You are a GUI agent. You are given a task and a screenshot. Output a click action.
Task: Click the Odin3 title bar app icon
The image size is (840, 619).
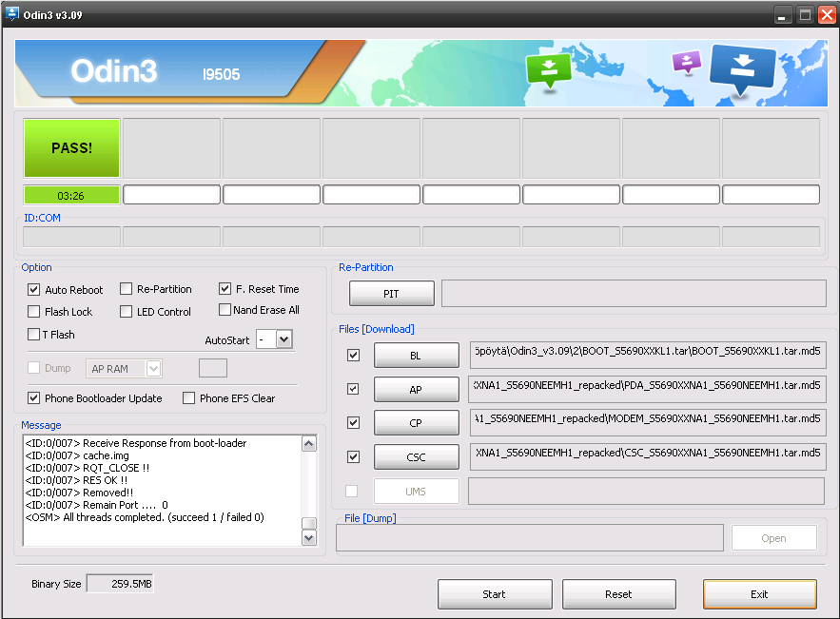click(x=12, y=14)
